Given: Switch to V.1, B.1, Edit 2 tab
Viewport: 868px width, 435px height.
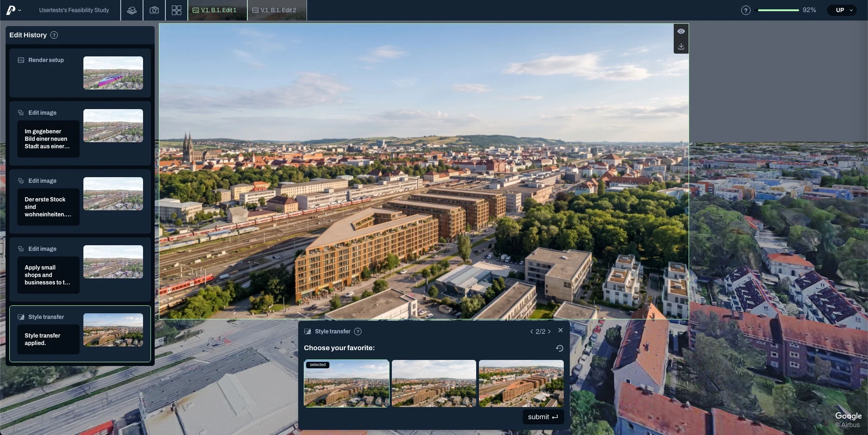Looking at the screenshot, I should point(277,10).
